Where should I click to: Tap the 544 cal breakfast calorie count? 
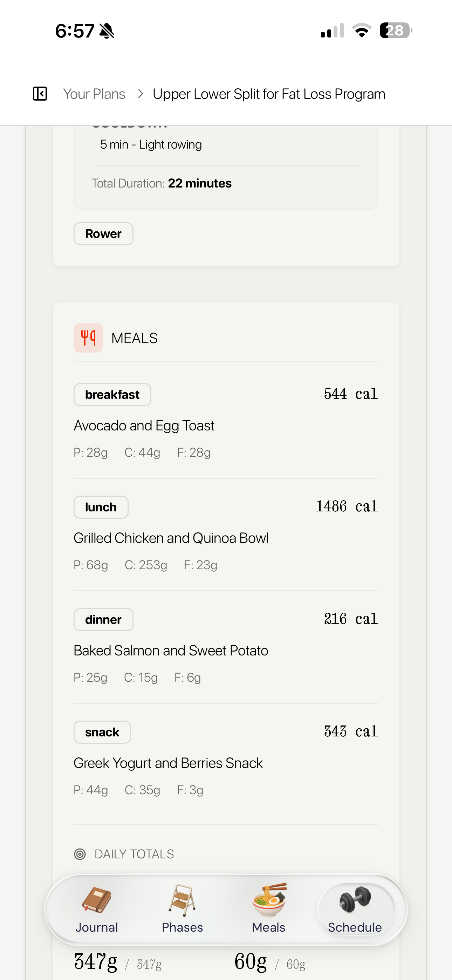(x=350, y=394)
